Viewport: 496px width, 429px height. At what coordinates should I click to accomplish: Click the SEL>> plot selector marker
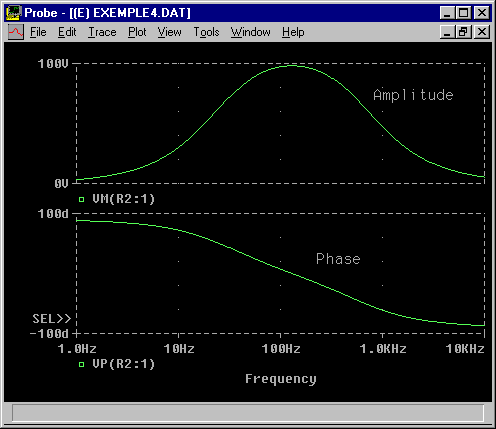coord(52,319)
